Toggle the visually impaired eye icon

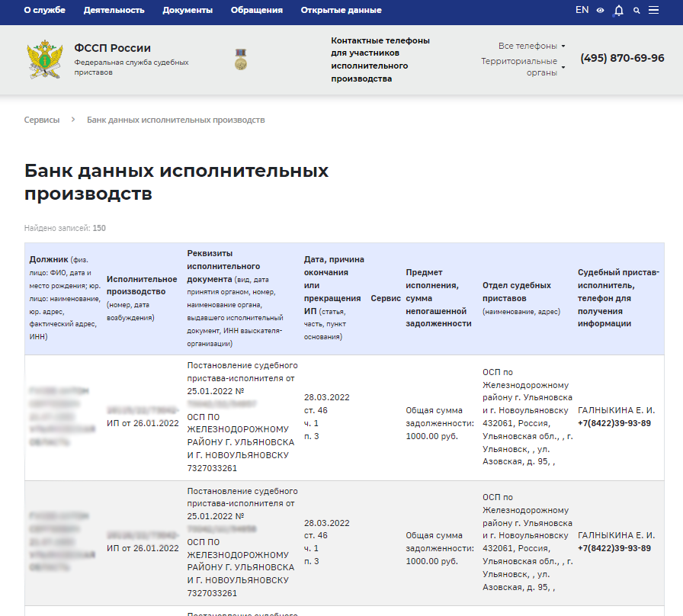tap(601, 11)
